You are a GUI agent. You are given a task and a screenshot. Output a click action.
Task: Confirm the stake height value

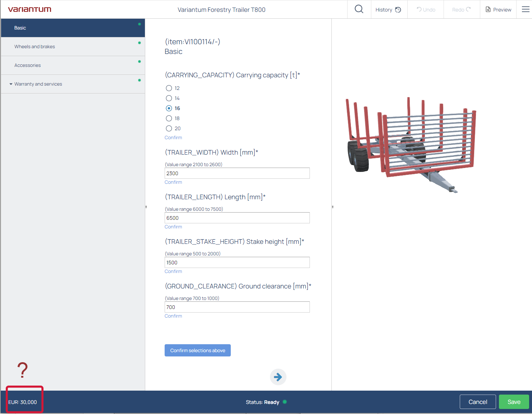click(173, 272)
